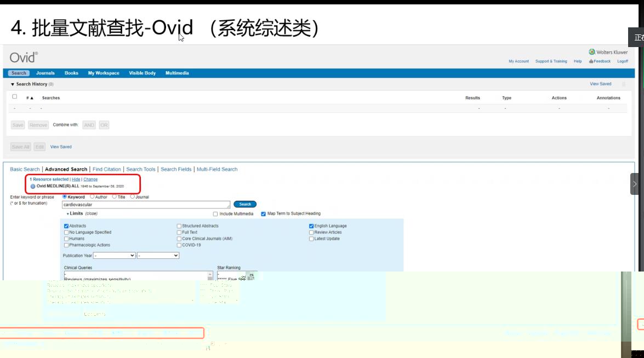Switch to Basic Search mode
Screen dimensions: 644x358
tap(25, 169)
